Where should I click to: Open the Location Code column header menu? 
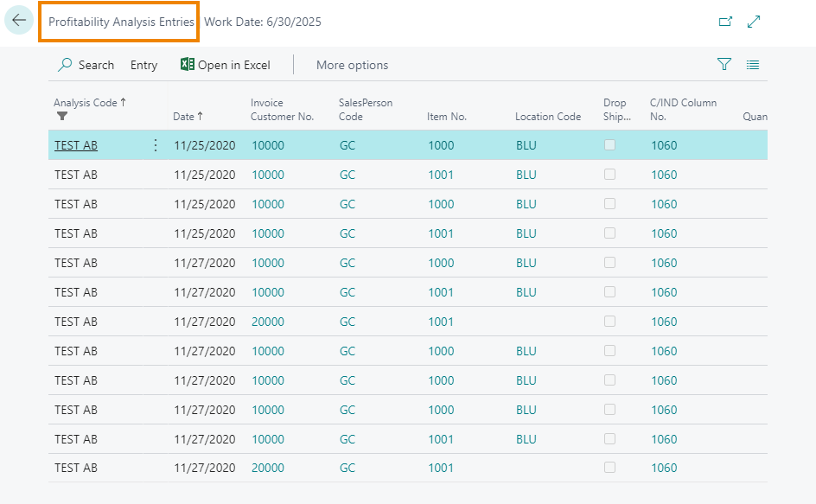548,117
